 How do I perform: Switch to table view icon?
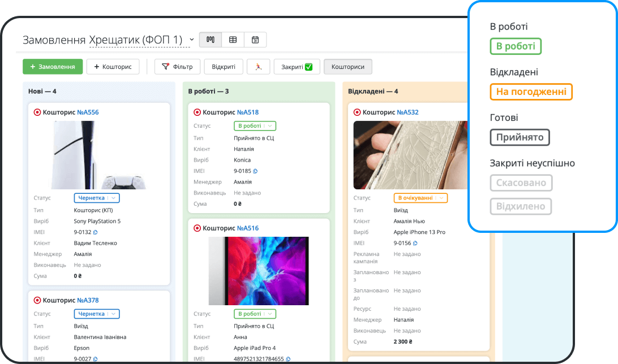tap(233, 40)
